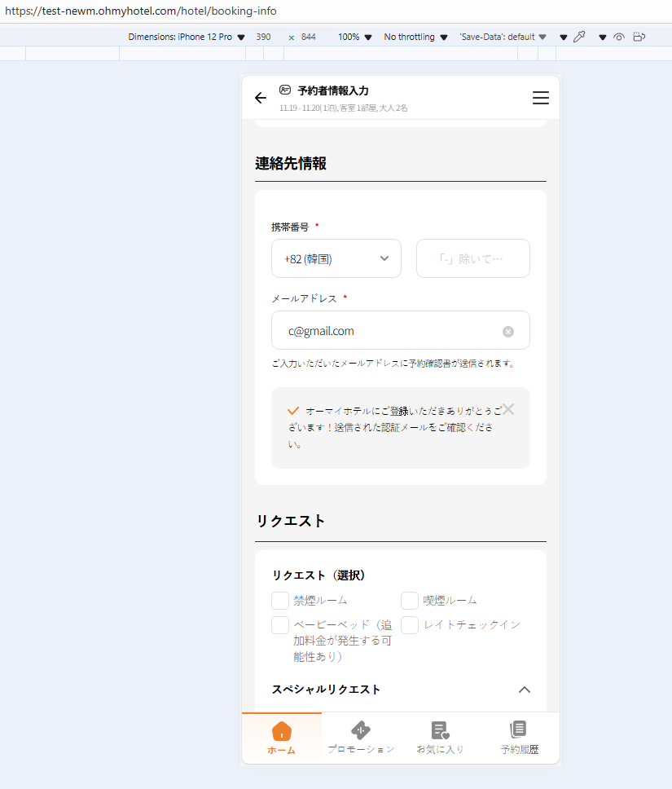The width and height of the screenshot is (672, 789).
Task: Click the eyedropper icon in device toolbar
Action: [579, 37]
